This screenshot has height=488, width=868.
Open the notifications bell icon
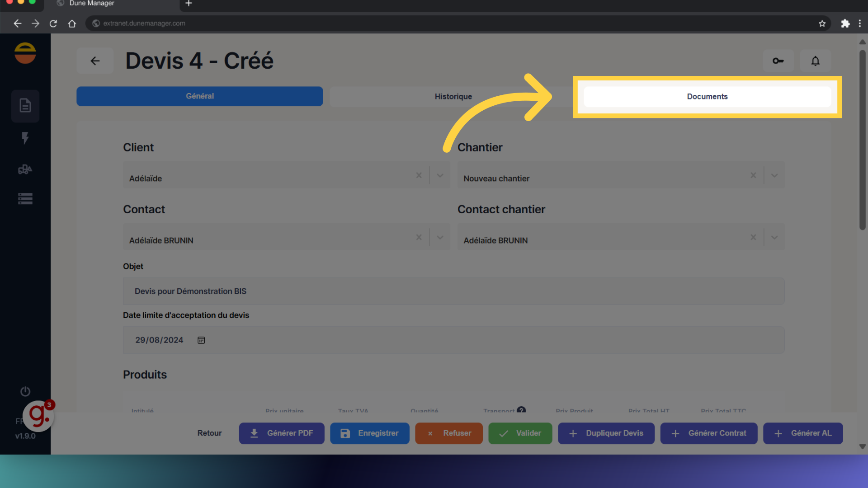(815, 61)
